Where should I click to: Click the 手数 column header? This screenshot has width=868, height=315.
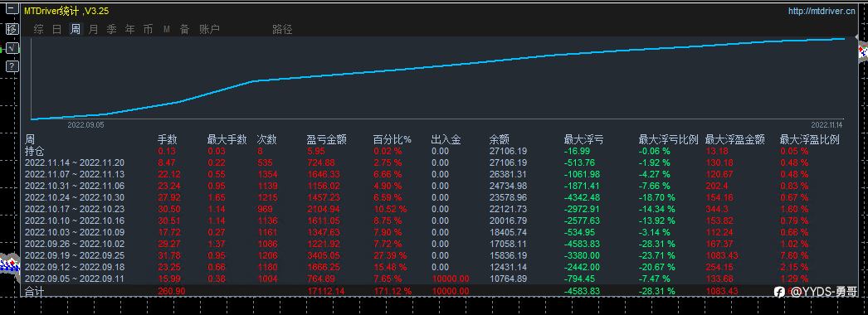167,140
